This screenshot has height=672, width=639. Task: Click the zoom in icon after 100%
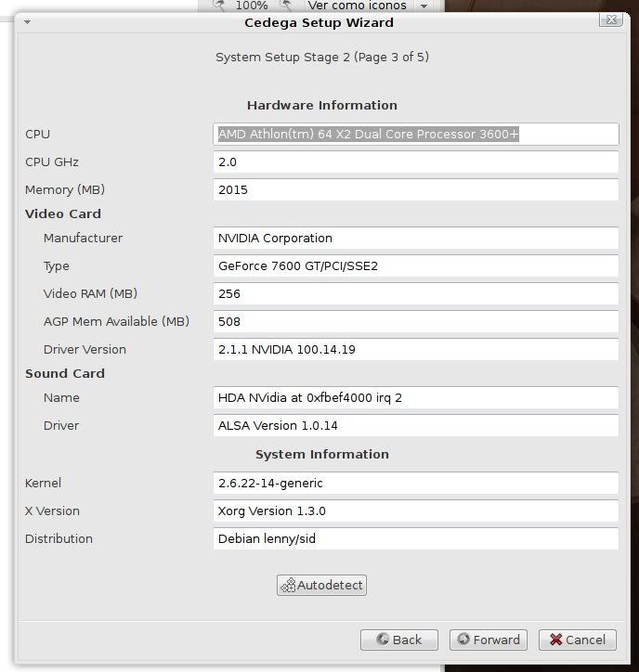pyautogui.click(x=286, y=6)
